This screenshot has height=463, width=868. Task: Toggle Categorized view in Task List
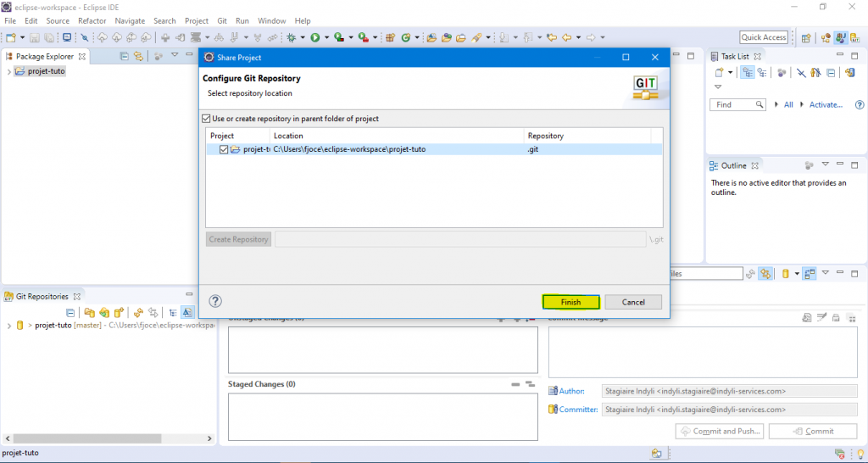tap(748, 73)
